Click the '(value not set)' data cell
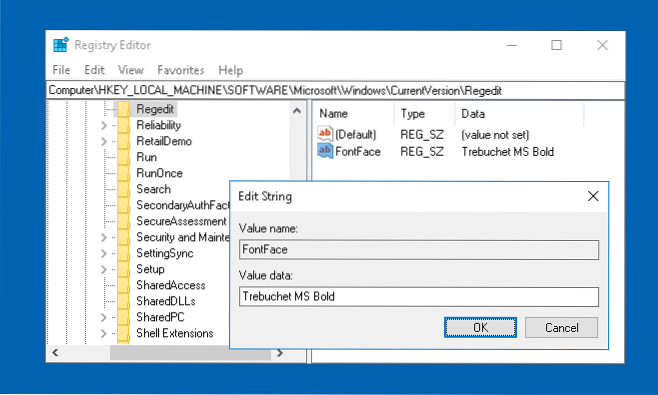Screen dimensions: 658x395 [x=495, y=135]
